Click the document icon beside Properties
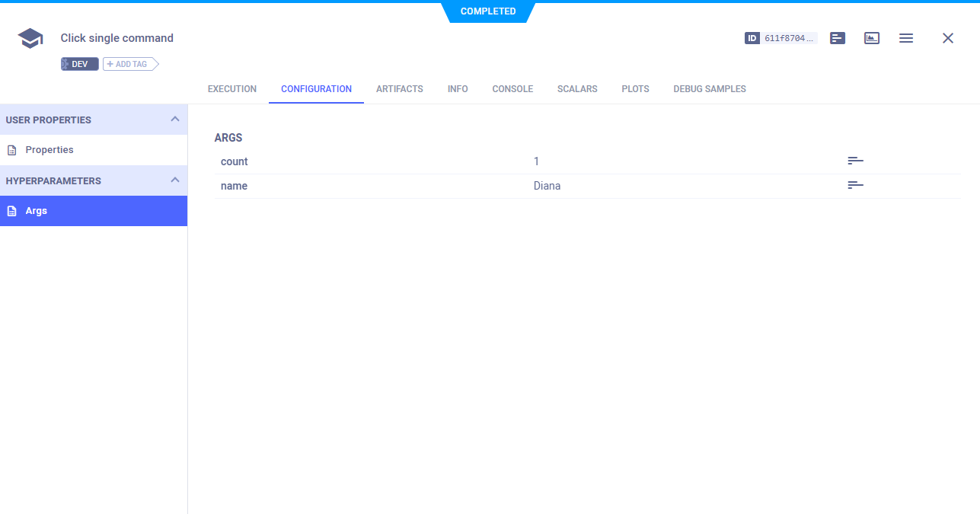Screen dimensions: 980x514 tap(11, 149)
